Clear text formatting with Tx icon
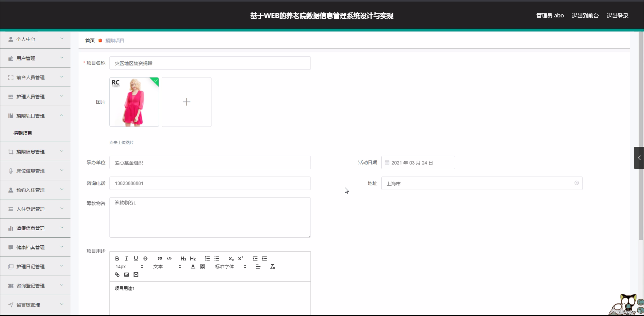The width and height of the screenshot is (644, 316). coord(272,267)
